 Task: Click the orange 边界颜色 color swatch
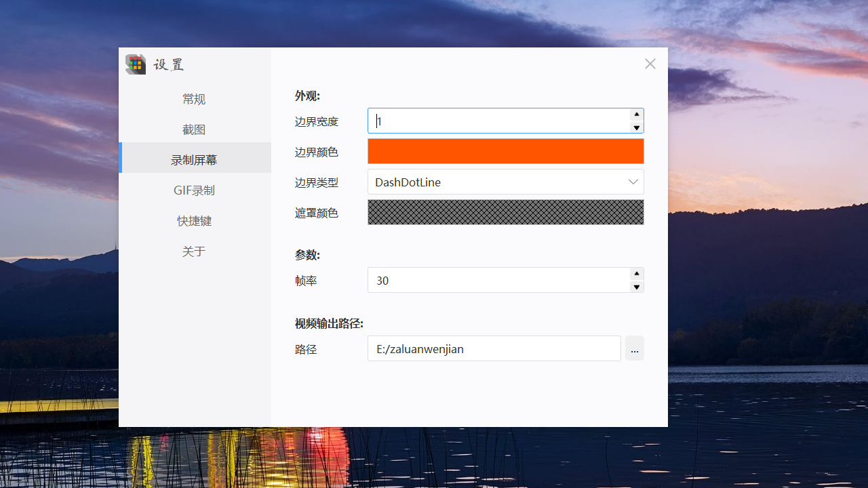[x=505, y=150]
